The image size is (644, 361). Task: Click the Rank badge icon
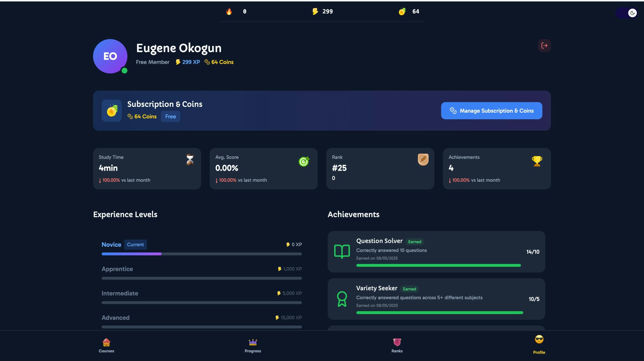[423, 160]
